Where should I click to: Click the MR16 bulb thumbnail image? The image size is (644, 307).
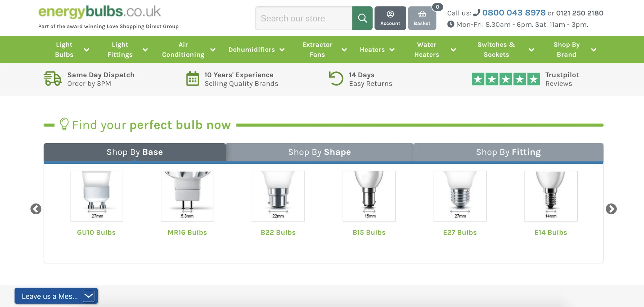click(187, 196)
